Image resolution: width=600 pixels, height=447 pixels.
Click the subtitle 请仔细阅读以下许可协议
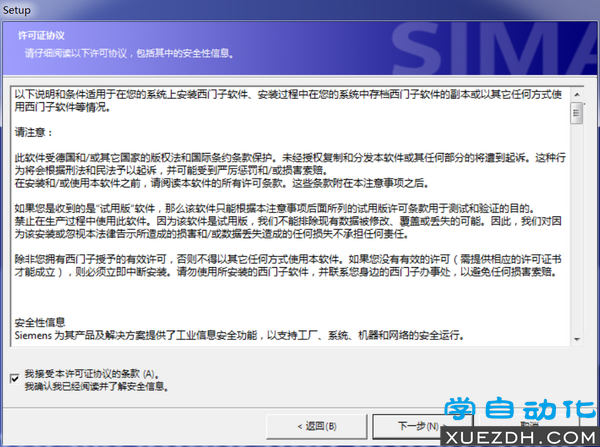tap(129, 53)
